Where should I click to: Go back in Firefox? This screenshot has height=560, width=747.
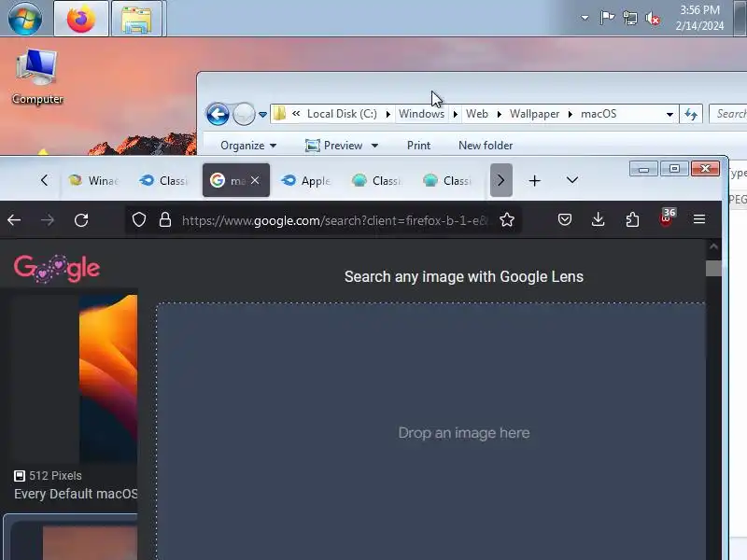tap(14, 220)
